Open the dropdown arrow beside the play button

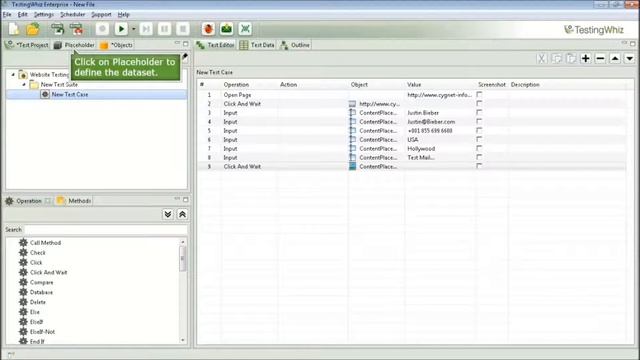click(x=133, y=29)
